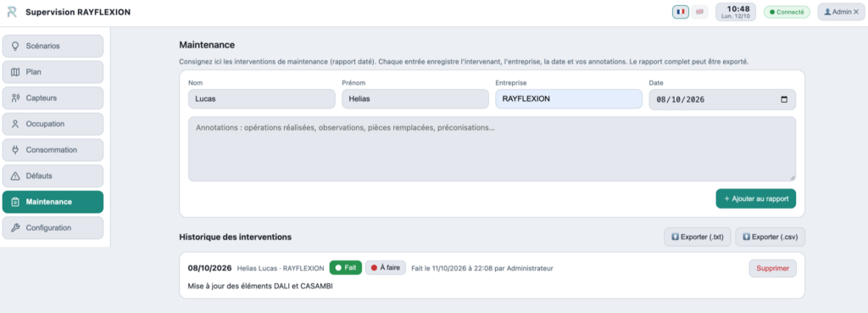Open the calendar picker icon in Date field
This screenshot has width=868, height=313.
783,100
